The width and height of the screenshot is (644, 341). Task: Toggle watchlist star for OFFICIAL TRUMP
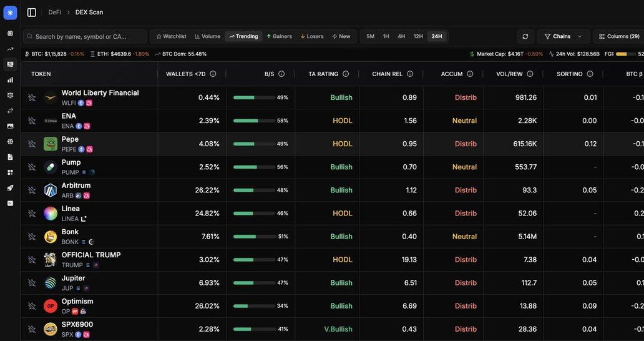point(32,260)
